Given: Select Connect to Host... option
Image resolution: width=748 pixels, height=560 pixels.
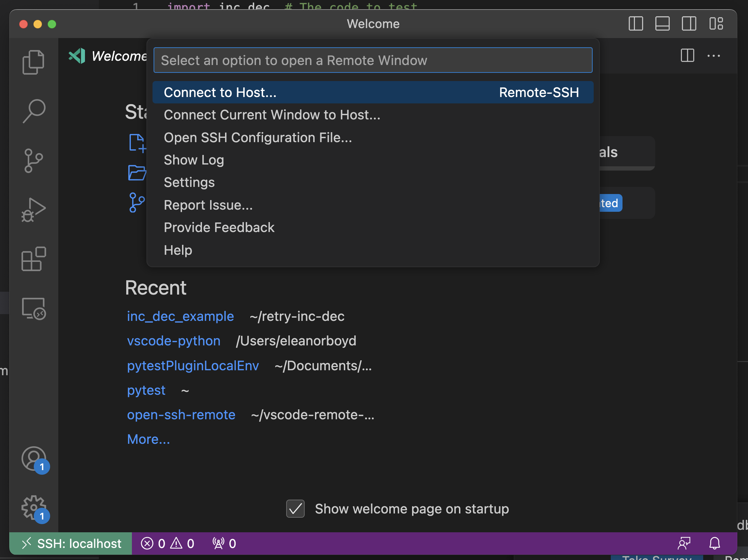Looking at the screenshot, I should click(x=373, y=92).
